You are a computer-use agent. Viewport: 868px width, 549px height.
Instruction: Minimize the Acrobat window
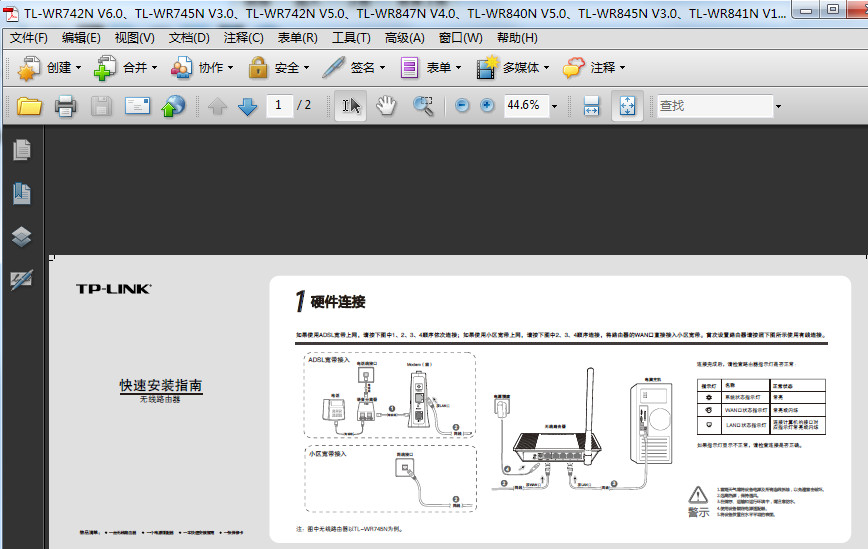tap(806, 10)
